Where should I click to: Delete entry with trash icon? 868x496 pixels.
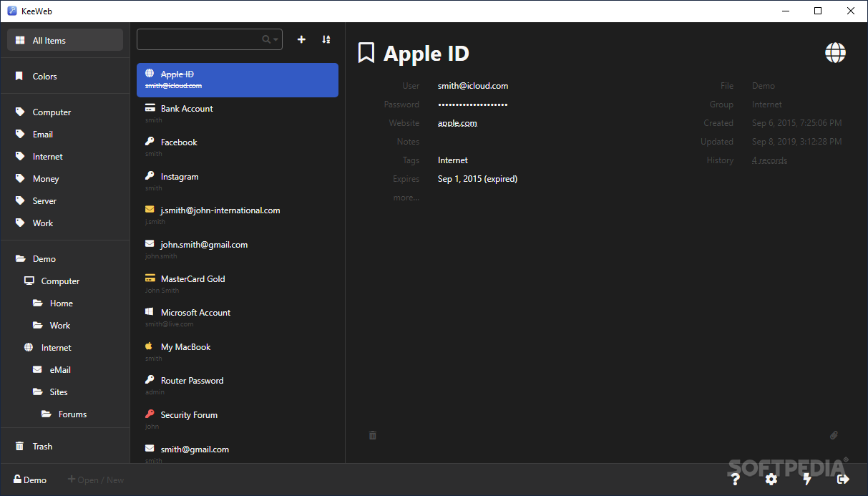coord(372,435)
